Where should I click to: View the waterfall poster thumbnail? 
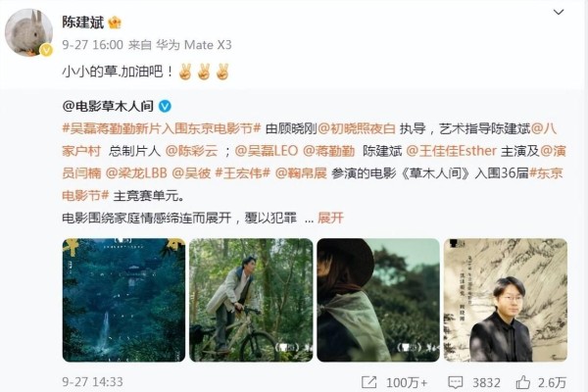[x=123, y=300]
